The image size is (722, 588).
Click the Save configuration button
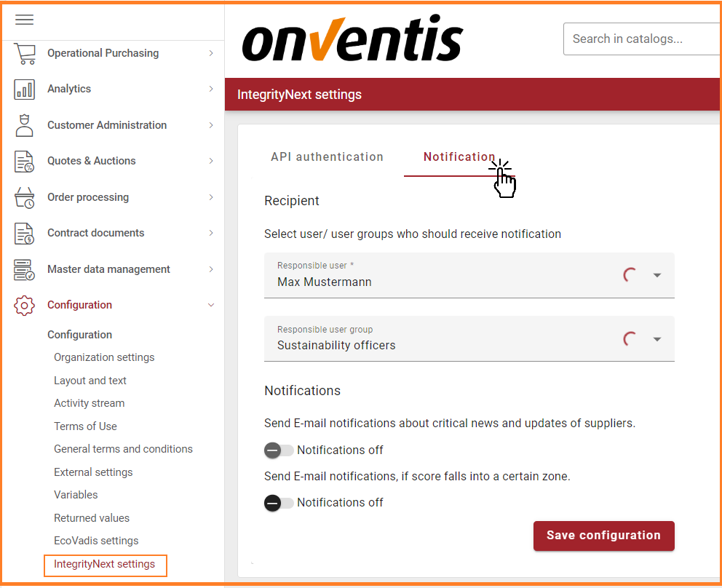[603, 536]
